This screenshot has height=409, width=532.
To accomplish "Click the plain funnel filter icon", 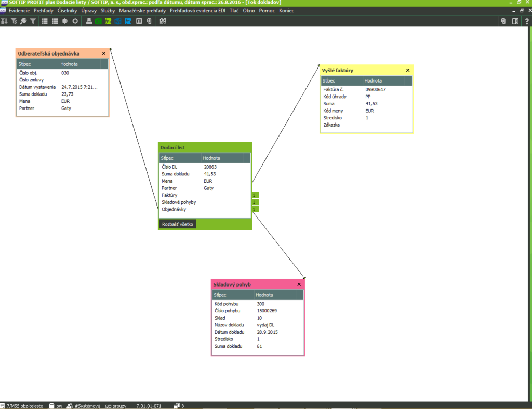I will point(33,21).
